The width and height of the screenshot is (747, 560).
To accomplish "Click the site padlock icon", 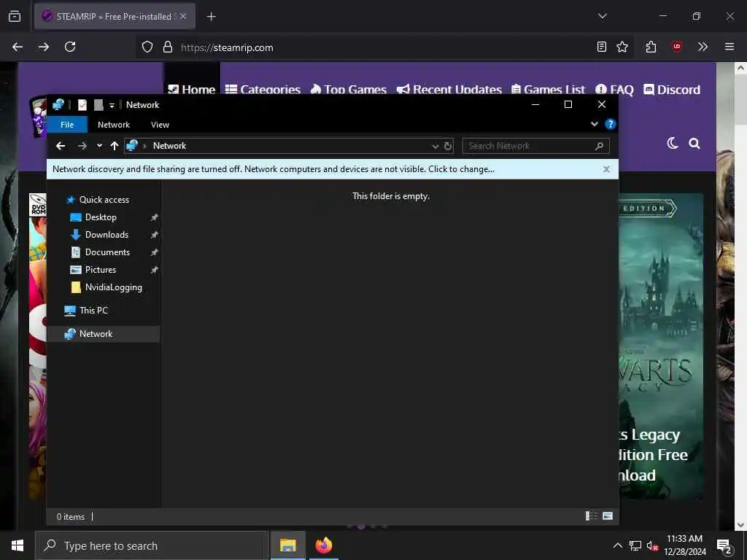I will (168, 47).
